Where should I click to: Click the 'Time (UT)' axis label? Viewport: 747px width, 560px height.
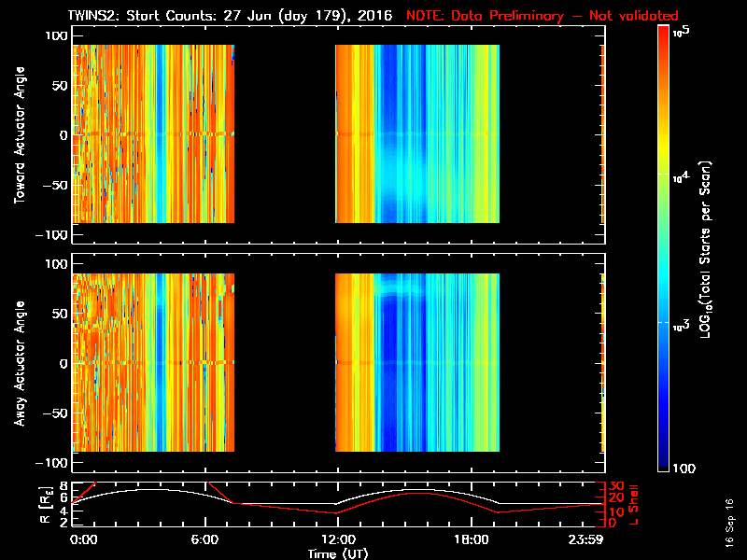(x=336, y=553)
